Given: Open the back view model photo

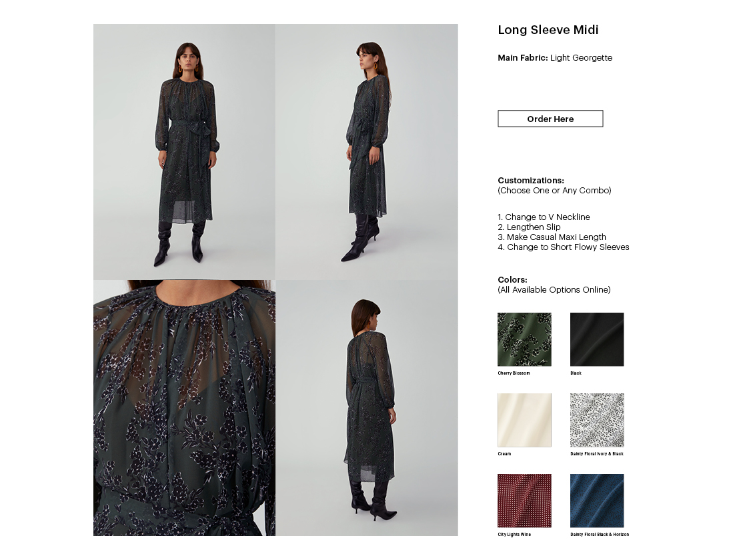Looking at the screenshot, I should tap(367, 408).
